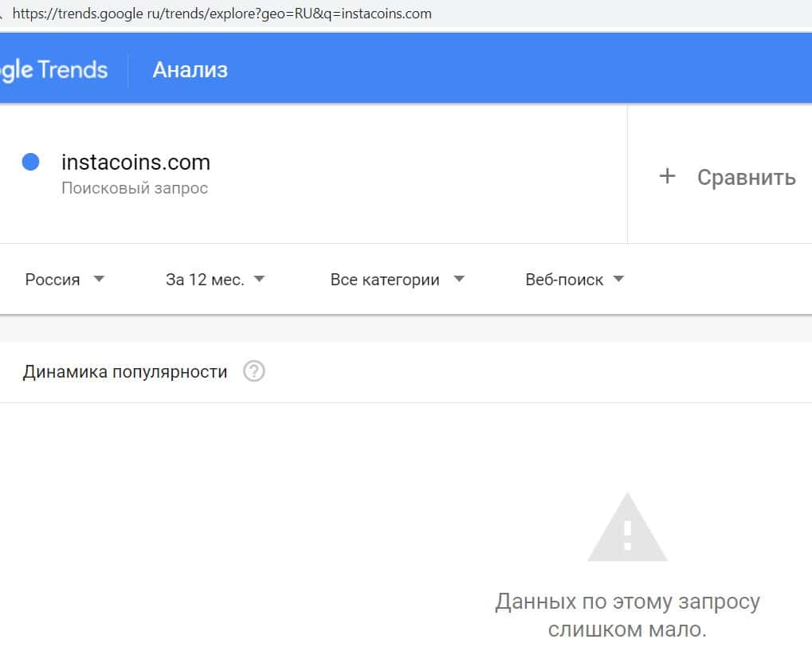The image size is (812, 647).
Task: Select the Веб-поиск search type label
Action: 564,280
